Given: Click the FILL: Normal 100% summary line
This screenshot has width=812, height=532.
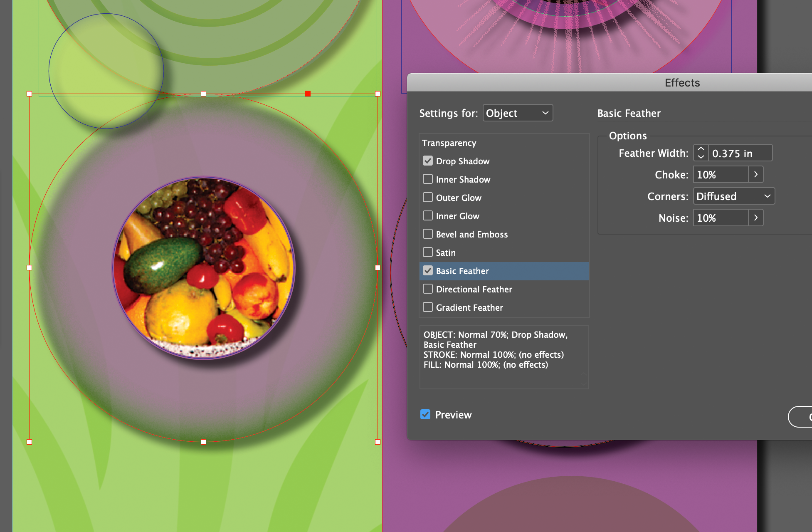Looking at the screenshot, I should coord(486,365).
